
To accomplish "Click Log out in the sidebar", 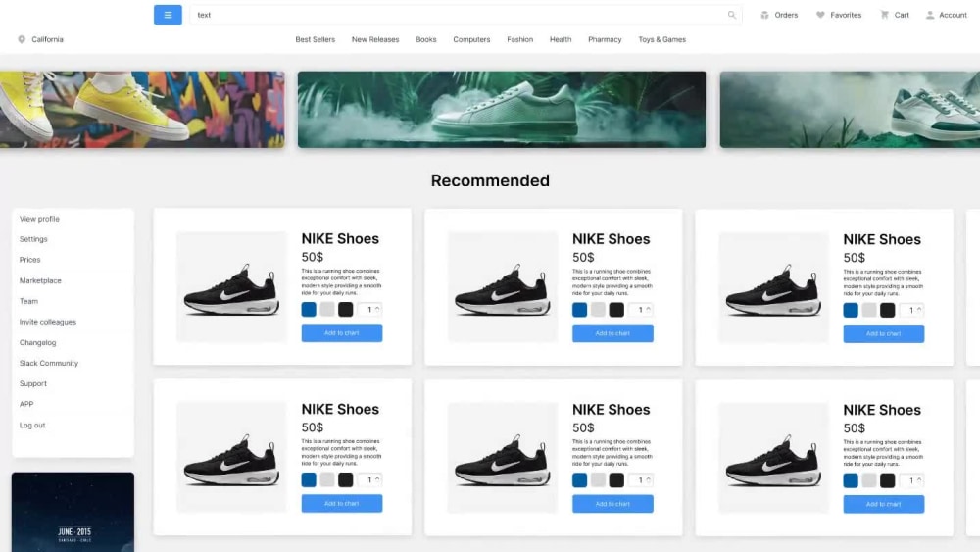I will tap(32, 426).
